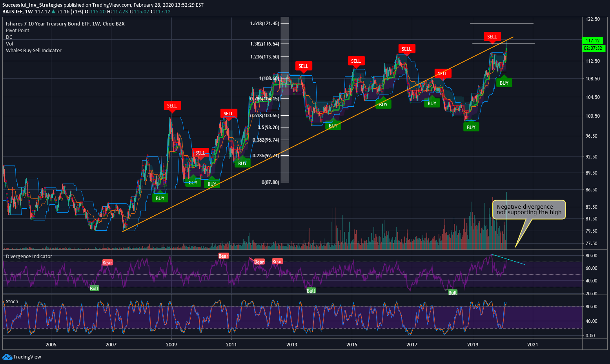This screenshot has width=610, height=364.
Task: Select the SELL marker above the 2009 price peak
Action: click(x=172, y=106)
